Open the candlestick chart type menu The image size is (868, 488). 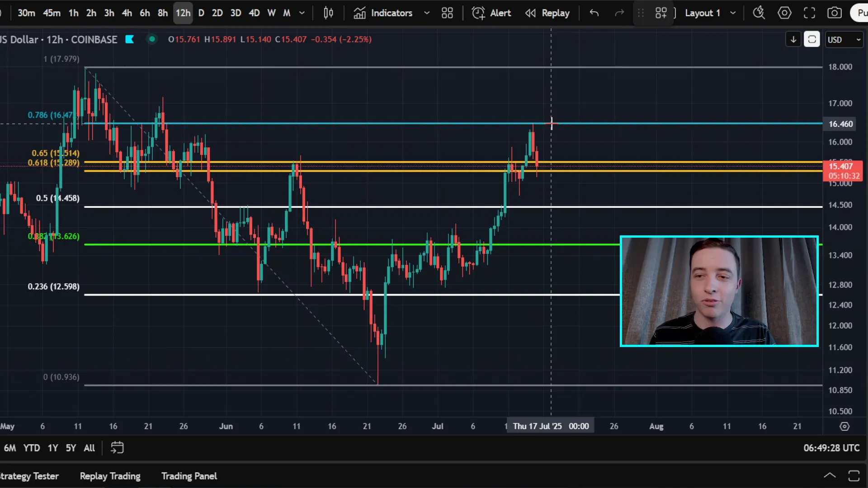click(x=329, y=13)
